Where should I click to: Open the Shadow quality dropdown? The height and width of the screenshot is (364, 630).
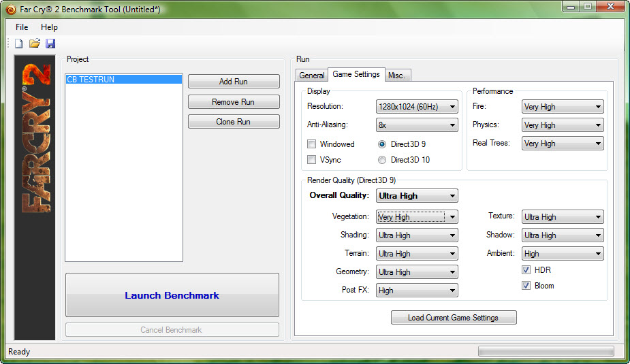click(x=563, y=235)
